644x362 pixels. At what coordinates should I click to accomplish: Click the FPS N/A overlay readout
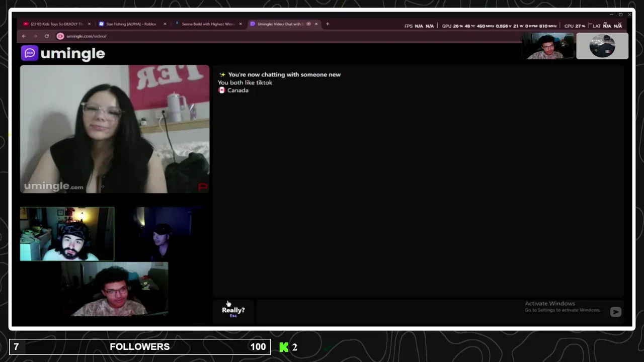(x=419, y=26)
